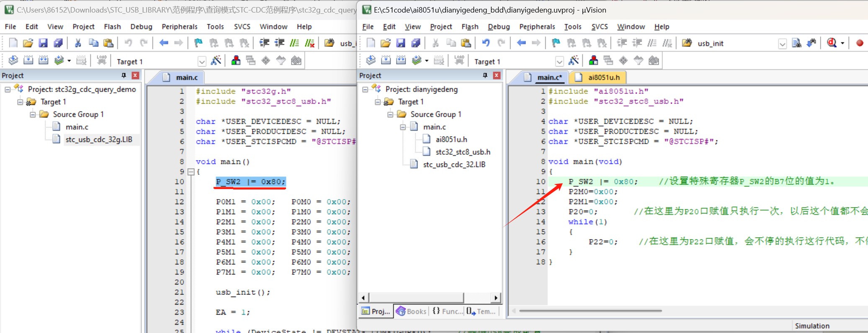Click Translate icon in dianyigedeng build toolbar
This screenshot has height=333, width=868.
coord(371,61)
